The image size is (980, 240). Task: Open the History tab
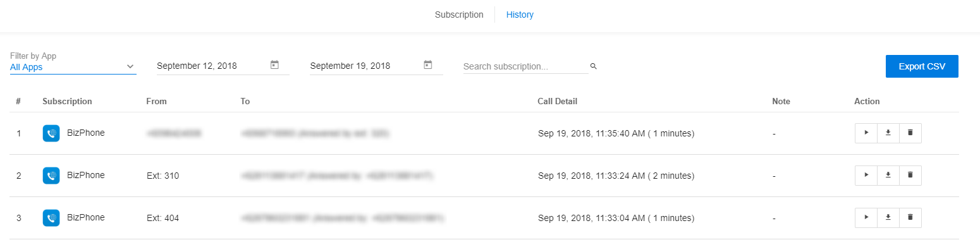520,15
